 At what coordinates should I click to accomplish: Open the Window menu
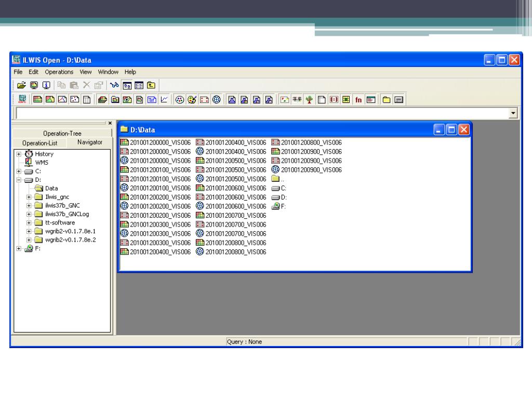pyautogui.click(x=108, y=72)
